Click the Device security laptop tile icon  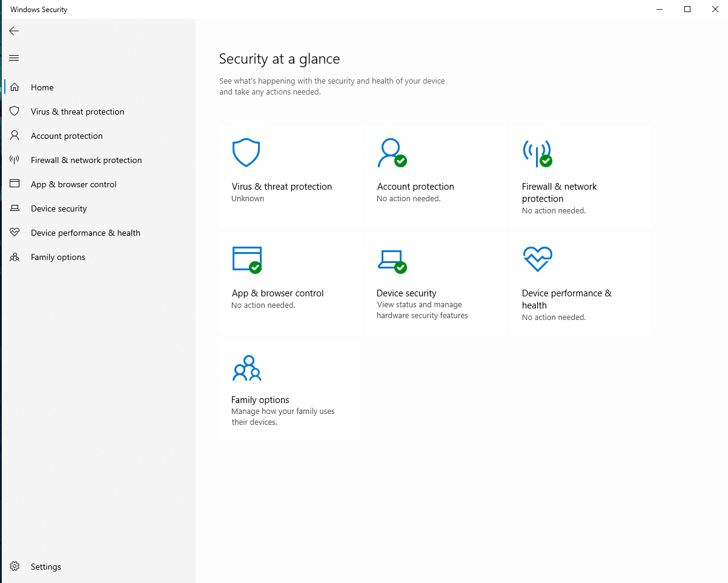point(391,259)
